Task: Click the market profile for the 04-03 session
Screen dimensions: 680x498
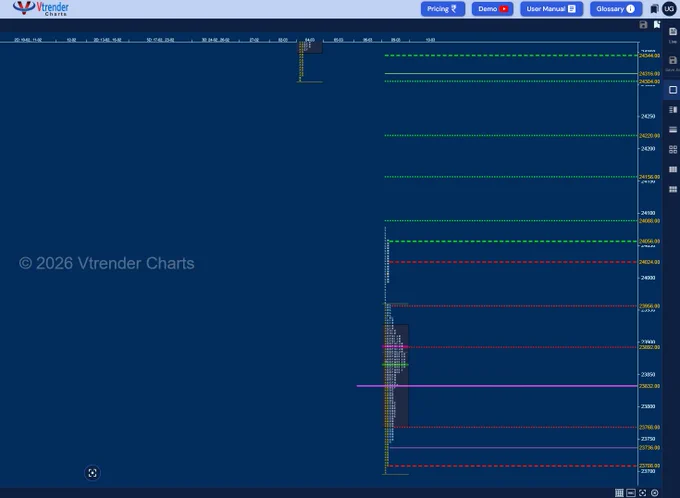Action: tap(309, 62)
